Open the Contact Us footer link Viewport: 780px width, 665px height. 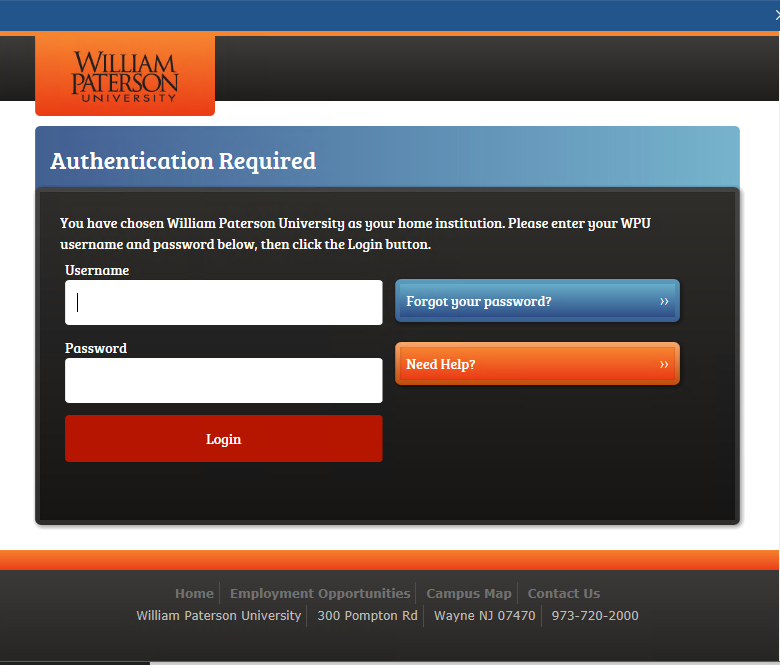click(564, 593)
